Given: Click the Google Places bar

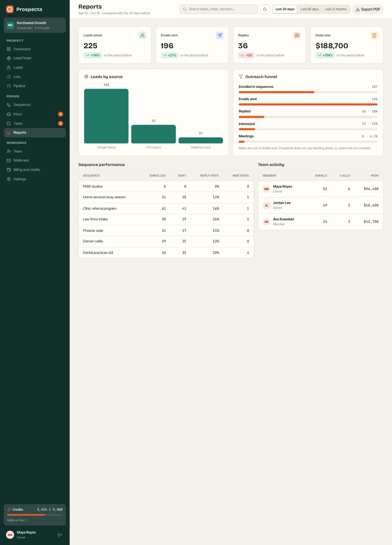Looking at the screenshot, I should pyautogui.click(x=106, y=116).
